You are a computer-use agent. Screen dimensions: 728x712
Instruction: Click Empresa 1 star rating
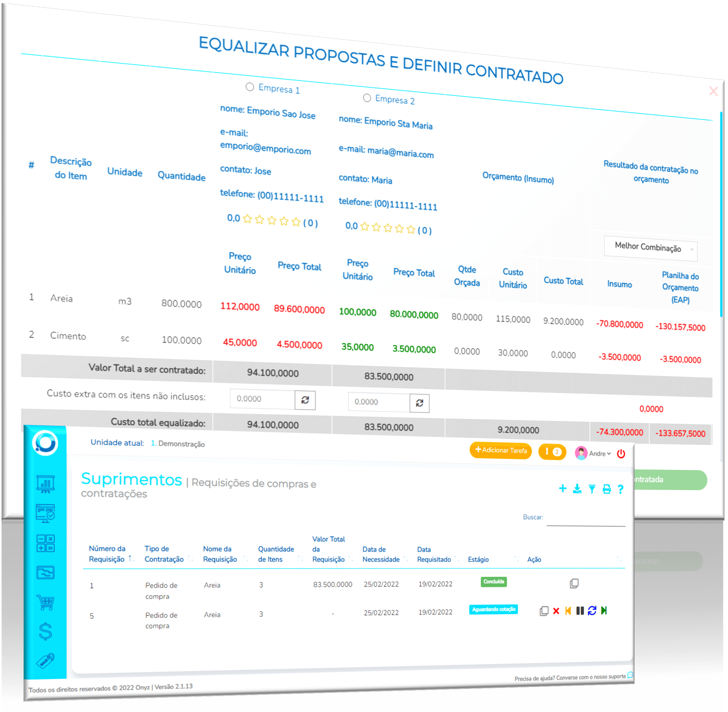tap(272, 221)
